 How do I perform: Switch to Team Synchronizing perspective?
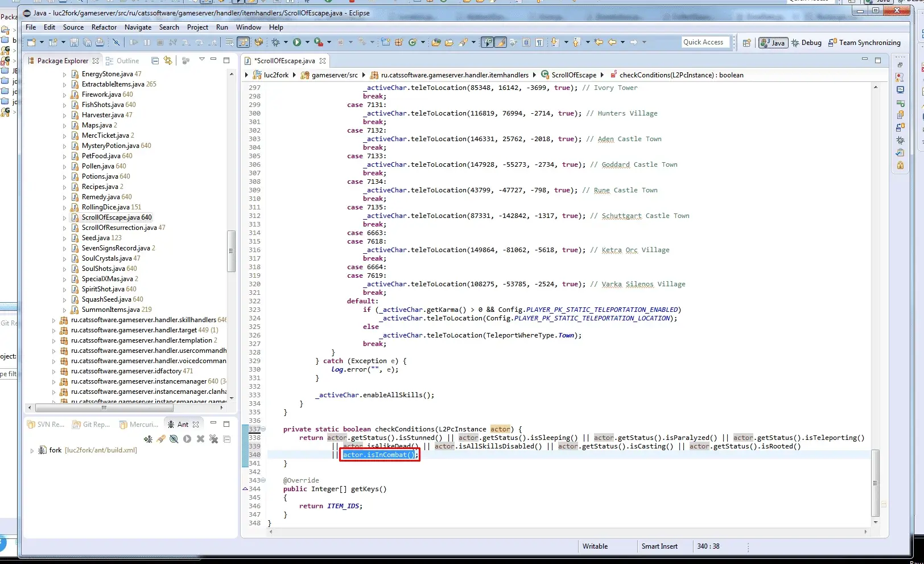864,43
